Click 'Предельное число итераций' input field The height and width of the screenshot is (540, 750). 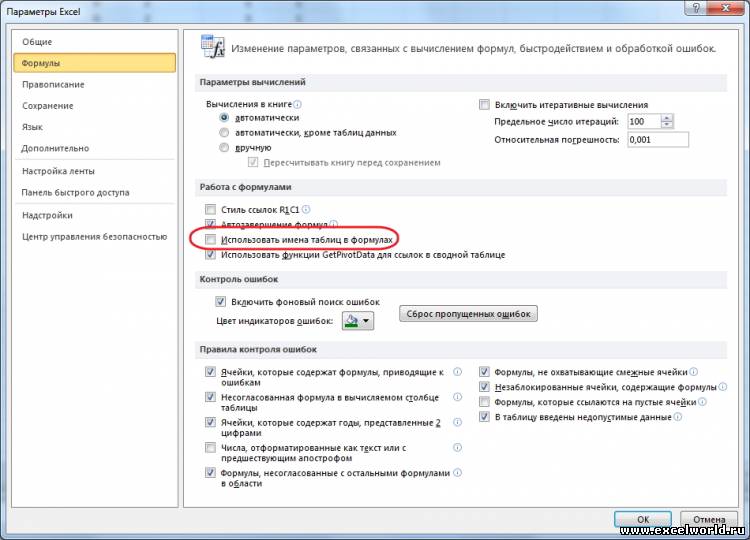point(644,121)
